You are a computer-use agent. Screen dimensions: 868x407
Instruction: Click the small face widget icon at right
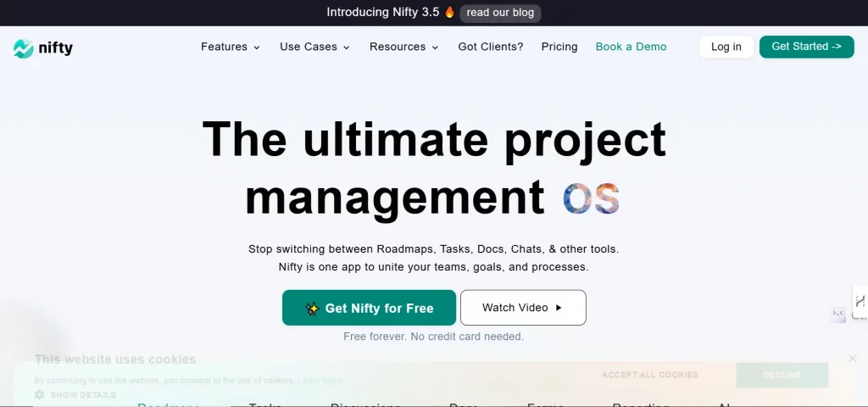coord(838,314)
